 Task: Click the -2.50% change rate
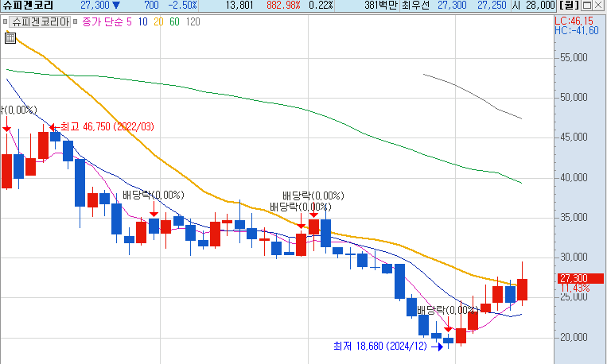coord(183,6)
